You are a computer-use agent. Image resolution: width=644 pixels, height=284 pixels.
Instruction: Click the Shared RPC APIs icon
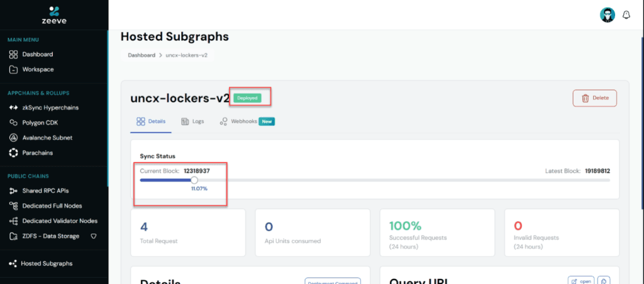coord(13,191)
